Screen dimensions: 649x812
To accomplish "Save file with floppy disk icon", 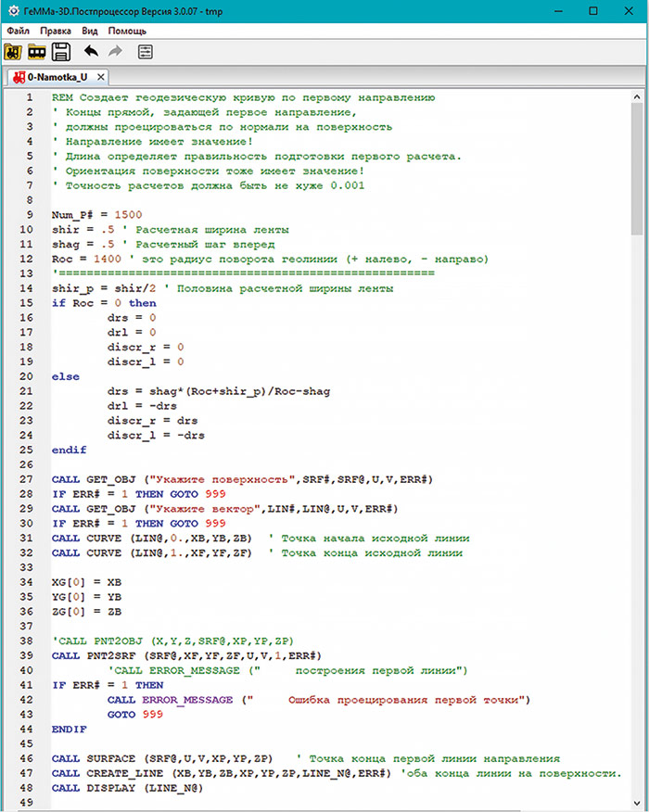I will point(61,52).
